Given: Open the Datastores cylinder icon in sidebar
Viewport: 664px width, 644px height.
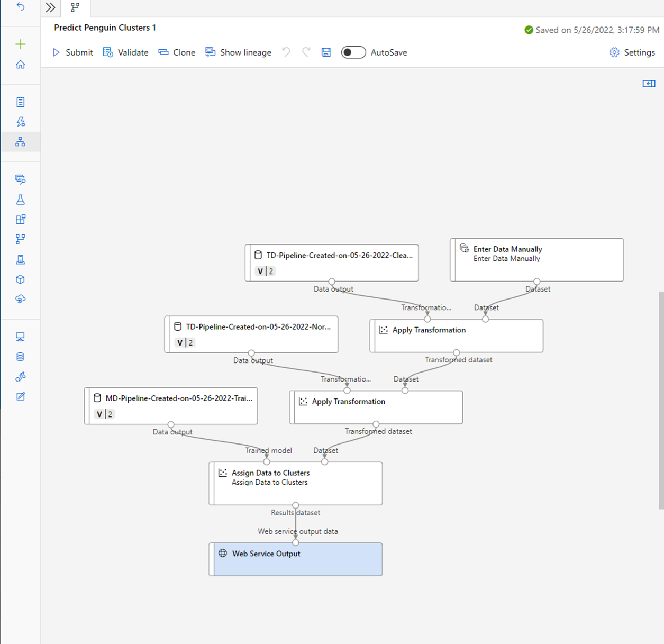Looking at the screenshot, I should [20, 357].
